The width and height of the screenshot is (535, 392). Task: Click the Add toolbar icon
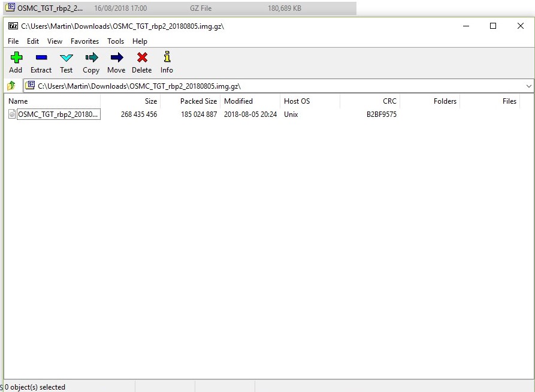click(16, 58)
